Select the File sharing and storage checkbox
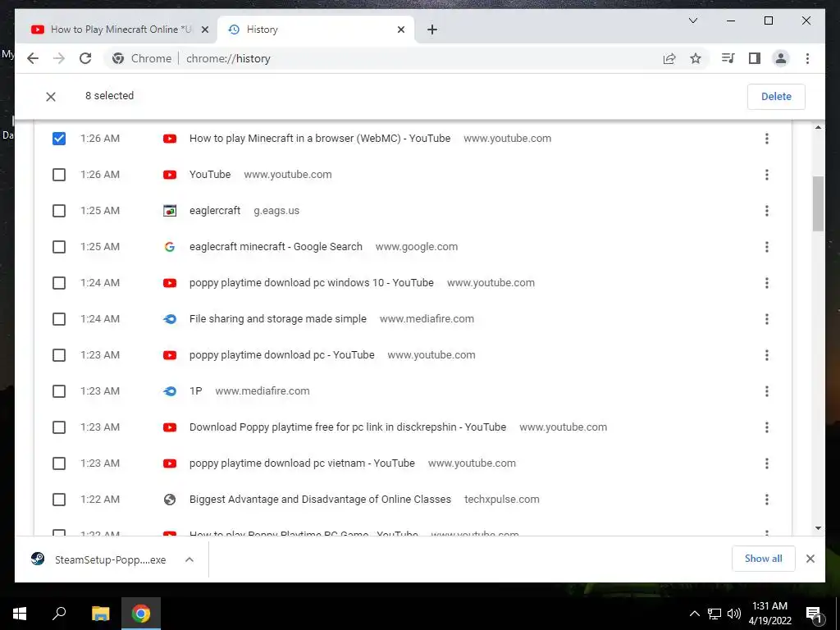Image resolution: width=840 pixels, height=630 pixels. tap(59, 319)
